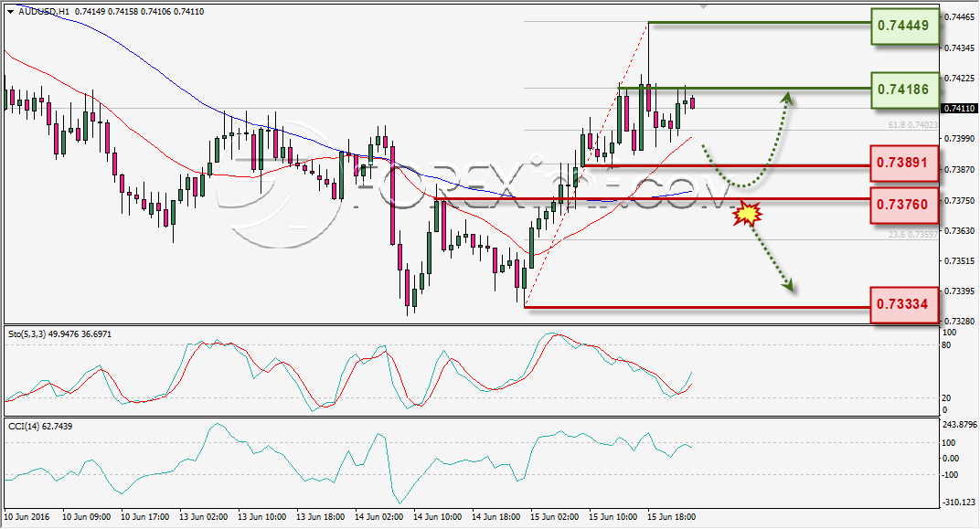Click price axis value 0.74345
Image resolution: width=980 pixels, height=529 pixels.
(x=959, y=48)
